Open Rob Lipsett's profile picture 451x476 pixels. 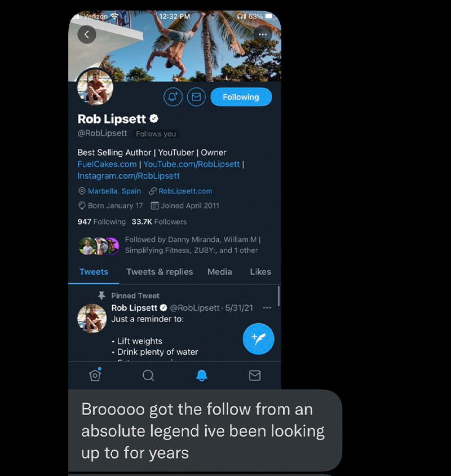click(95, 87)
